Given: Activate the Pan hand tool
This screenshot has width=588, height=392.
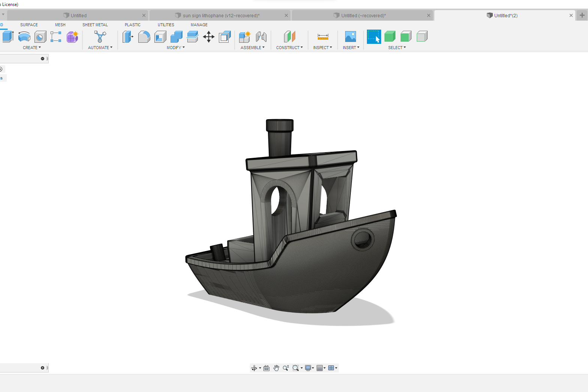Looking at the screenshot, I should click(276, 368).
